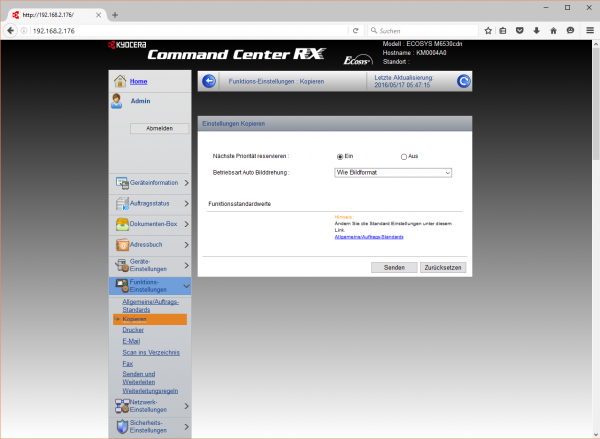Open the E-Mail submenu item
Screen dimensions: 600x439
(x=131, y=341)
